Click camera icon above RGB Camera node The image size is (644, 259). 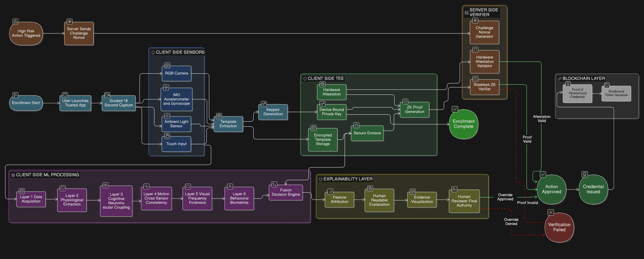(x=167, y=65)
